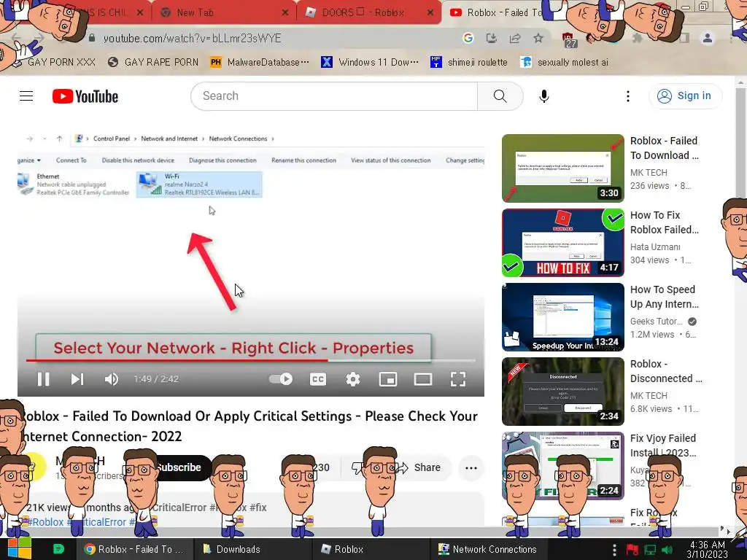
Task: Open the shimeji roulette bookmark
Action: 469,62
